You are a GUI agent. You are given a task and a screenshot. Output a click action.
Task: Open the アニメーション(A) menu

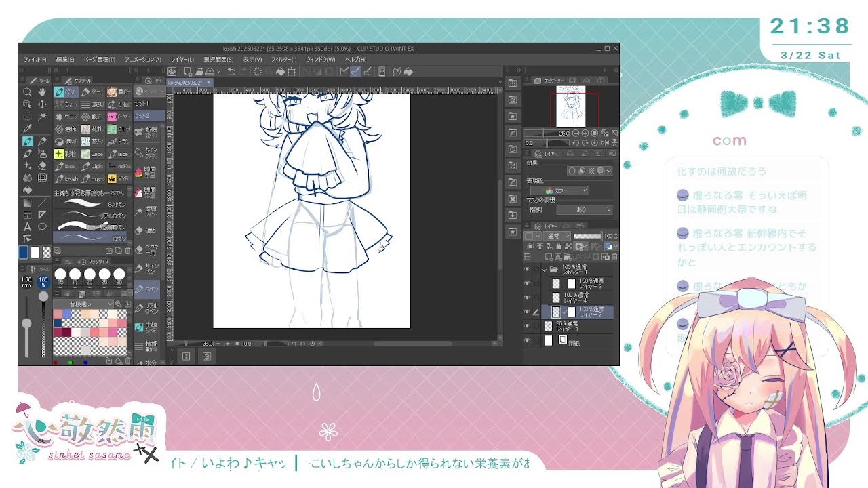(142, 60)
